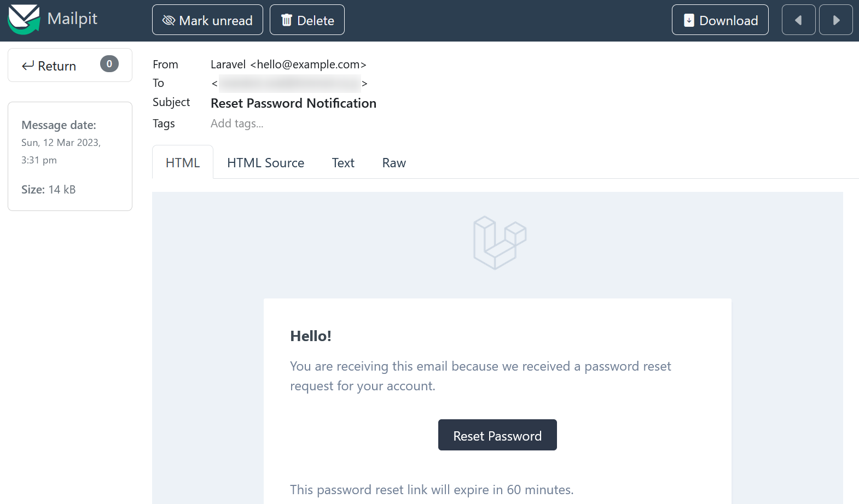
Task: Click the Laravel logo in the email
Action: pyautogui.click(x=500, y=243)
